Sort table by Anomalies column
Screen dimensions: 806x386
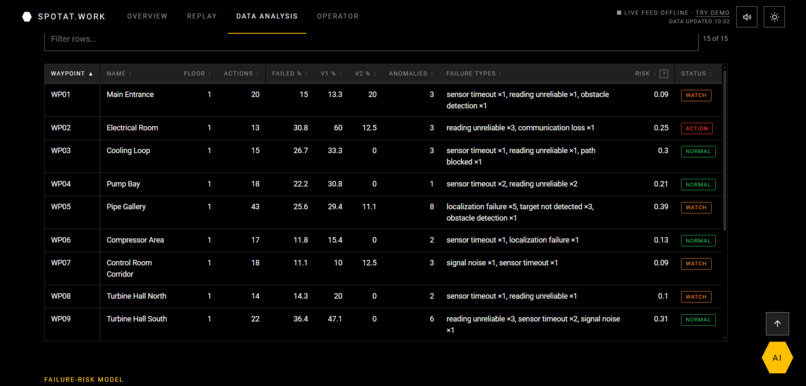click(x=411, y=74)
